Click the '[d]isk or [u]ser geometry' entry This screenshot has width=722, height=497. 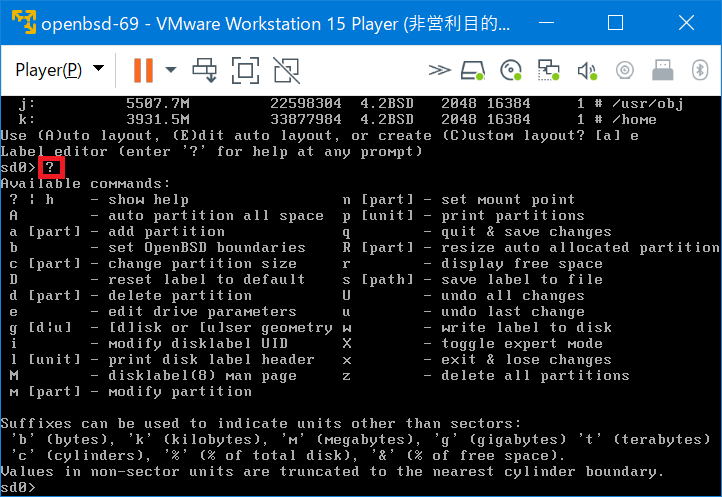(x=221, y=327)
